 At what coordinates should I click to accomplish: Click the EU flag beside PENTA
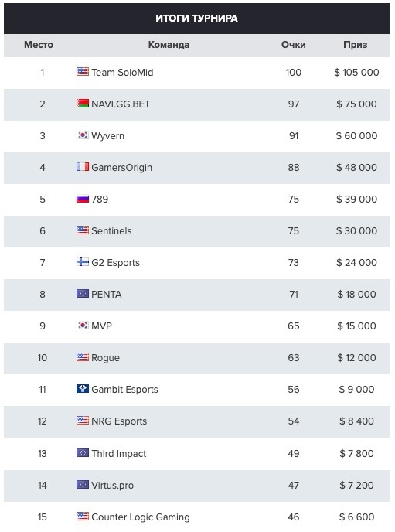83,294
